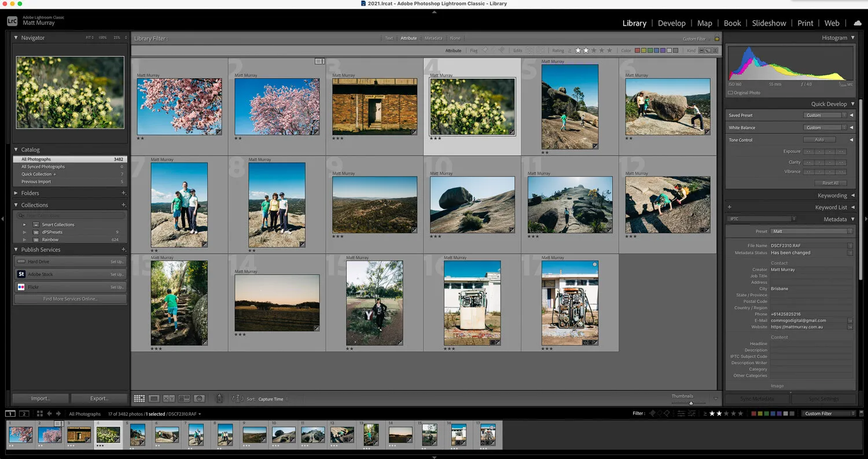Select the brick Cold Store building thumbnail
This screenshot has width=868, height=459.
click(x=374, y=107)
